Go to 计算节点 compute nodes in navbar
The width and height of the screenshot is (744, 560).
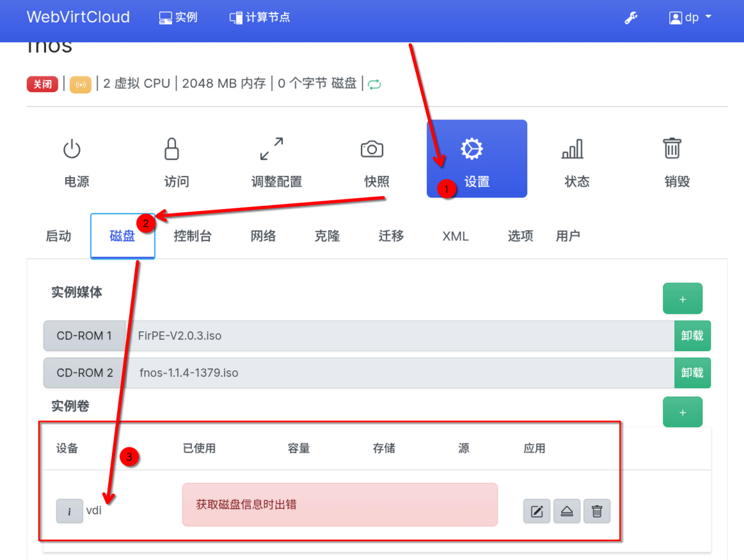click(260, 17)
